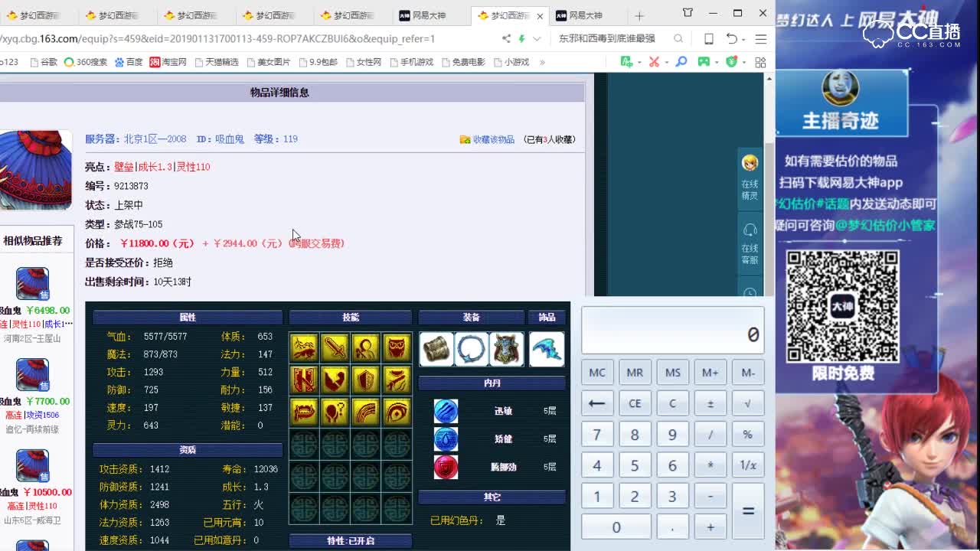Select the sword skill icon in 技能 panel
Screen dimensions: 980x551
pyautogui.click(x=335, y=347)
